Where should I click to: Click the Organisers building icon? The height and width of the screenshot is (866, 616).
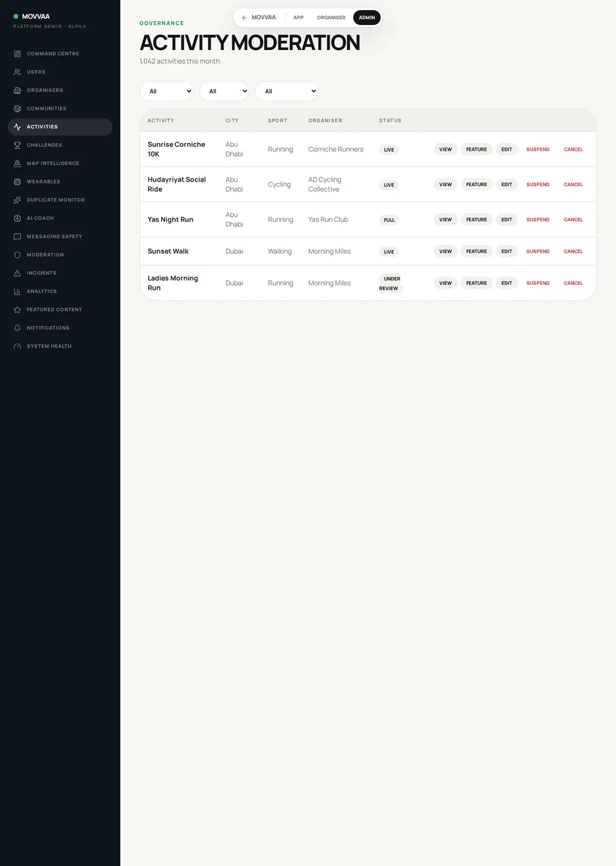tap(17, 90)
